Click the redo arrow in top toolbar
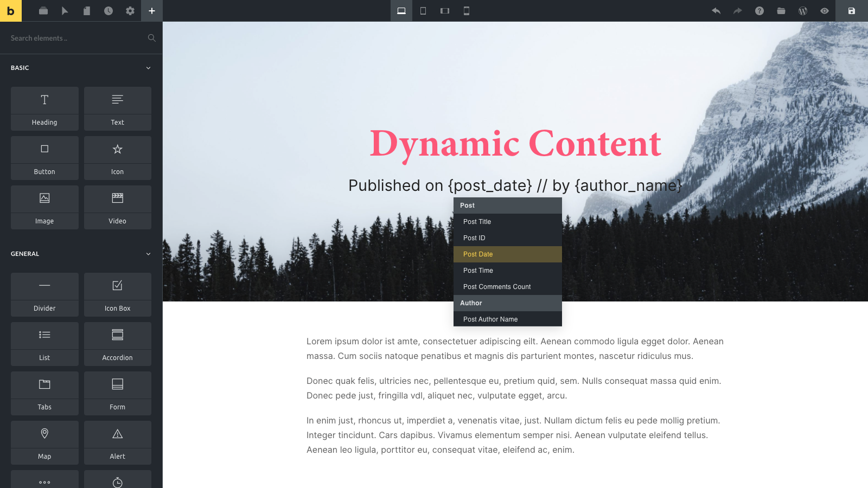 pos(738,11)
